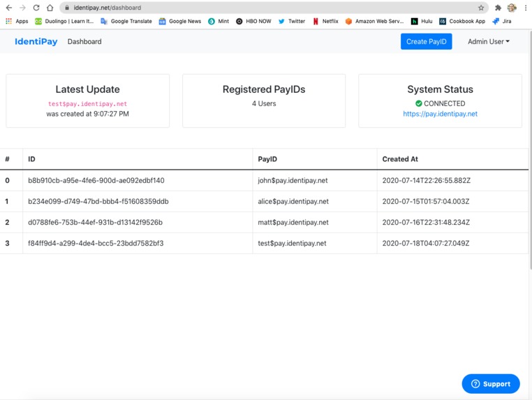Click the System Status card heading
The width and height of the screenshot is (532, 400).
[440, 89]
